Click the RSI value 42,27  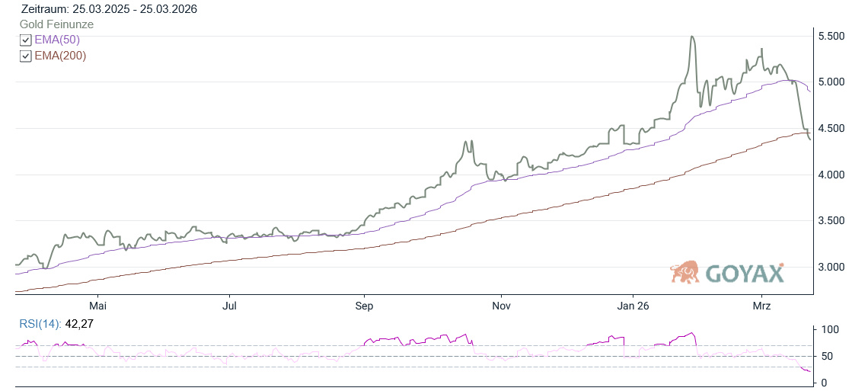[79, 324]
